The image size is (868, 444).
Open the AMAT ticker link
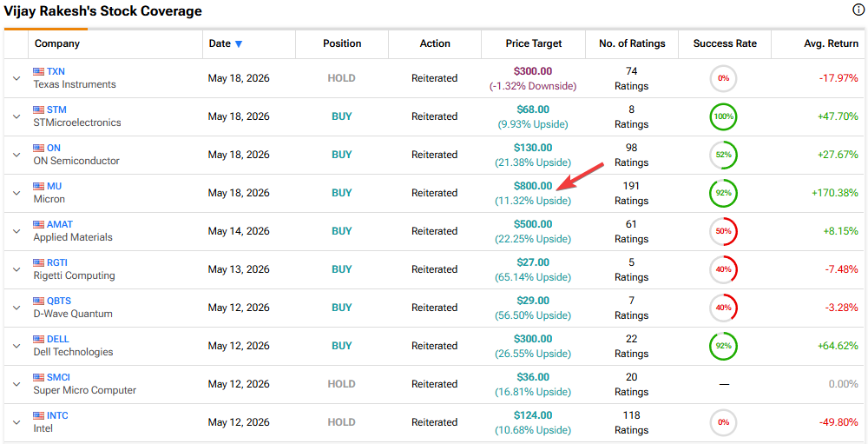coord(60,224)
